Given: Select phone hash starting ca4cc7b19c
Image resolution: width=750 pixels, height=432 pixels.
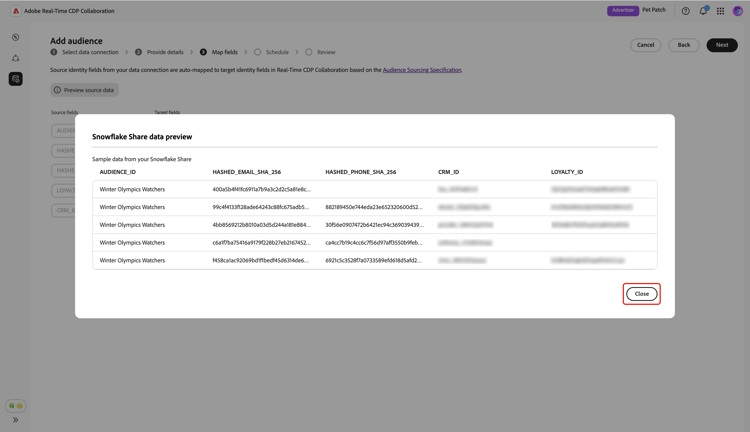Looking at the screenshot, I should pos(374,243).
